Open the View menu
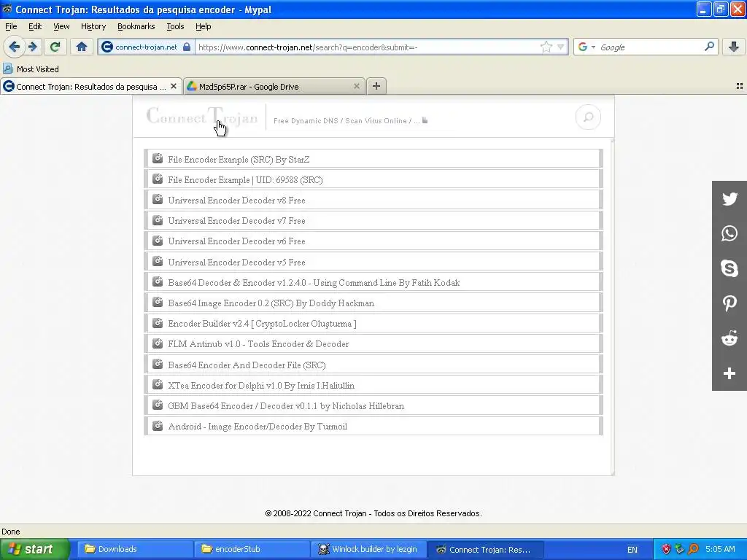This screenshot has height=560, width=747. [61, 26]
